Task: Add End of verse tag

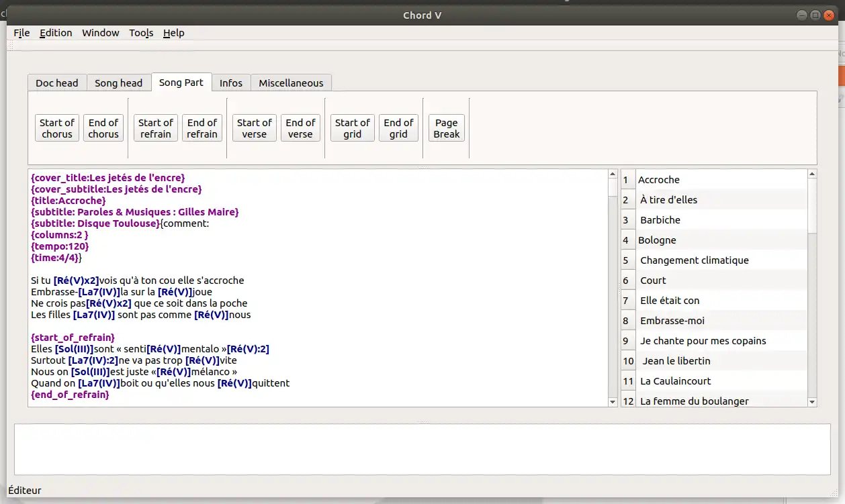Action: (x=300, y=128)
